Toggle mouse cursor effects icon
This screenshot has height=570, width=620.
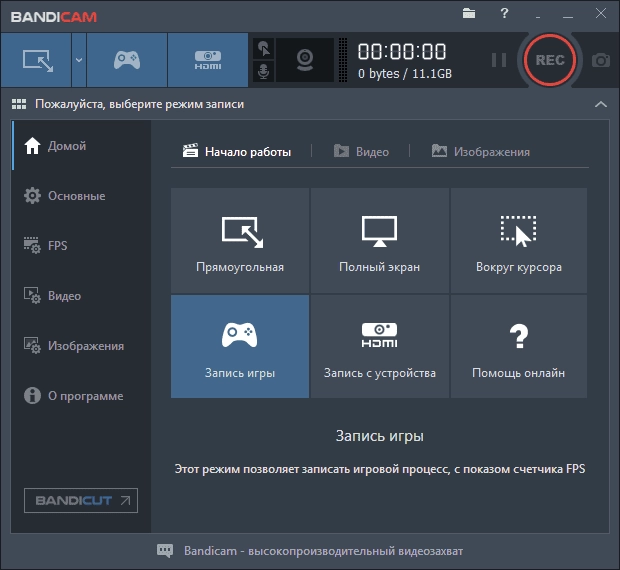click(263, 49)
